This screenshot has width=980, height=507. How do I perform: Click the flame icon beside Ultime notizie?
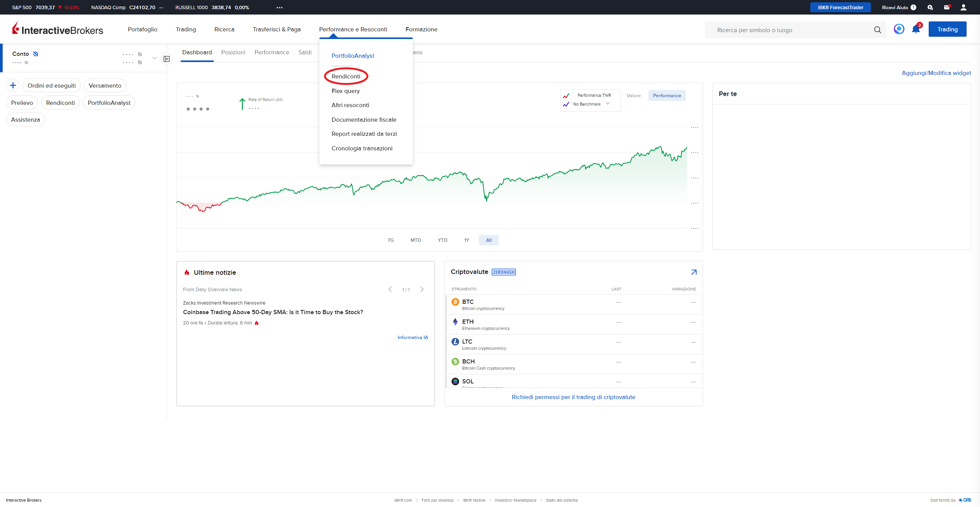pos(187,272)
